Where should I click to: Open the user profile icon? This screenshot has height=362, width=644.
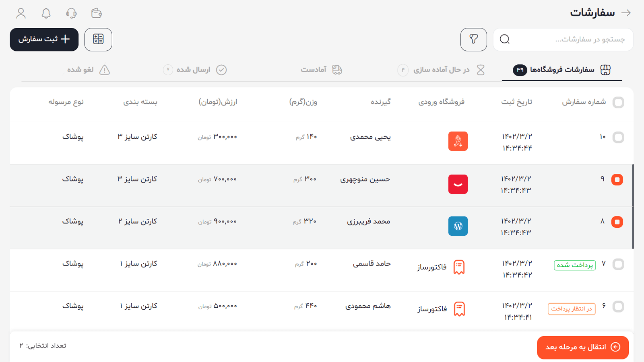click(x=21, y=13)
